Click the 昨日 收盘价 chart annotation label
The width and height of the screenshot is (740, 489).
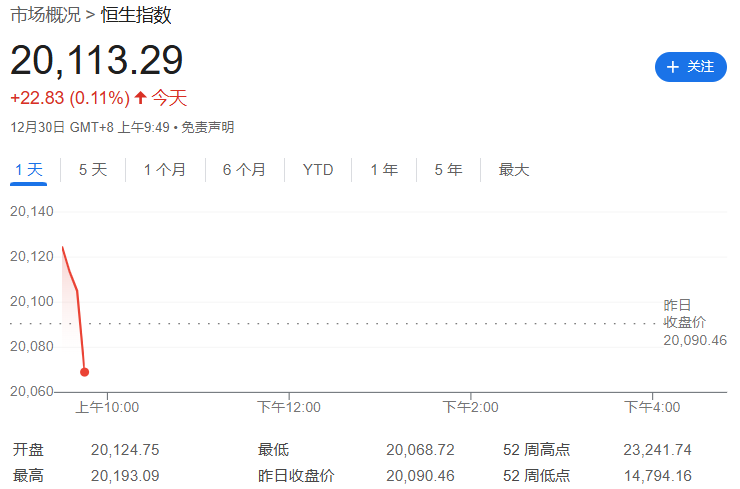coord(684,313)
